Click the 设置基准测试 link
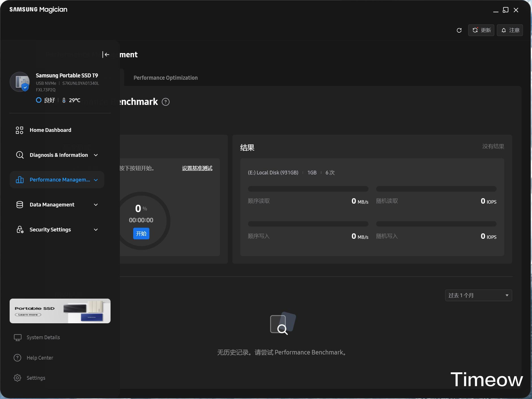The width and height of the screenshot is (532, 399). point(197,168)
